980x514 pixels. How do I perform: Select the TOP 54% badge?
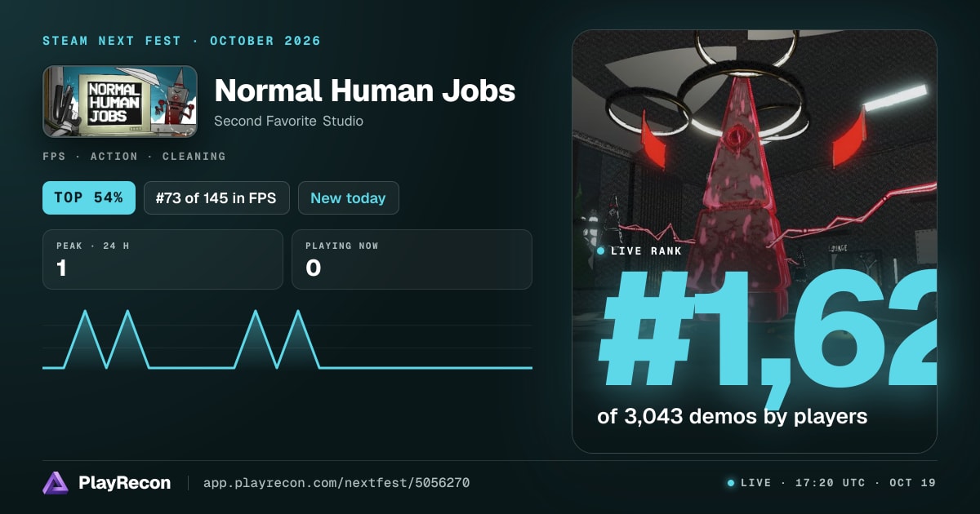(89, 198)
